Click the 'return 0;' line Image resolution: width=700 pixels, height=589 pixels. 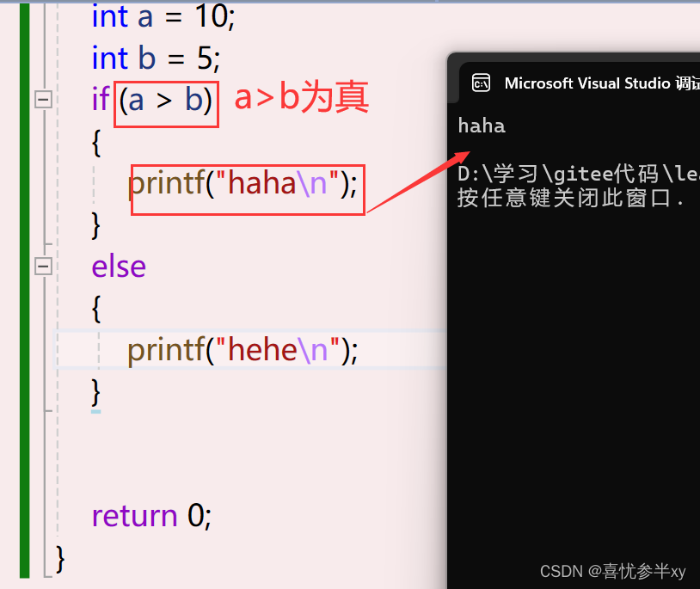coord(151,516)
